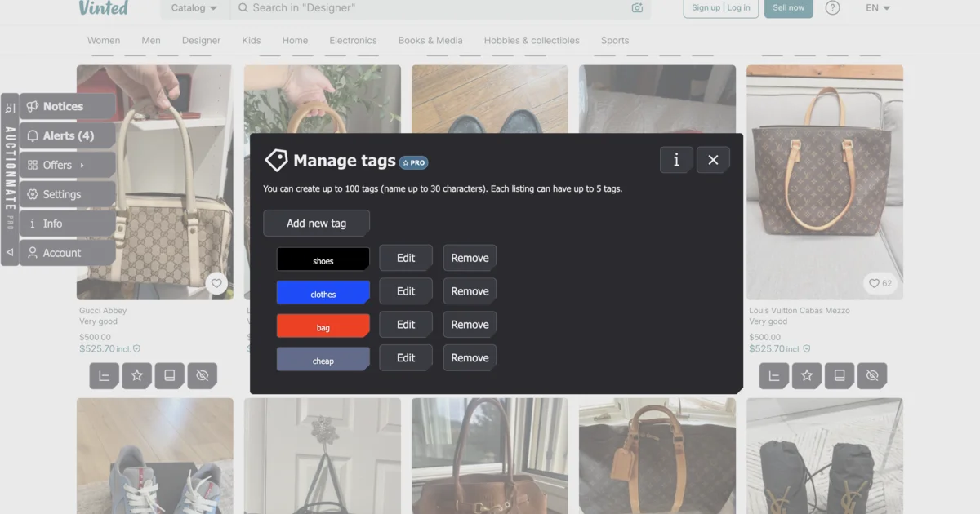Screen dimensions: 980x514
Task: Click the slate cheap tag swatch
Action: click(323, 360)
